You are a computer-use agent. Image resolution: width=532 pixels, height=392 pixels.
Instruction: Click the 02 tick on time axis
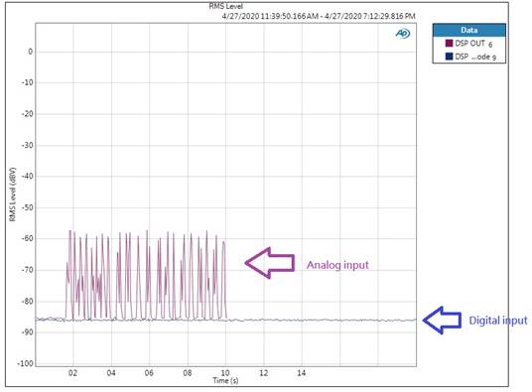point(72,373)
